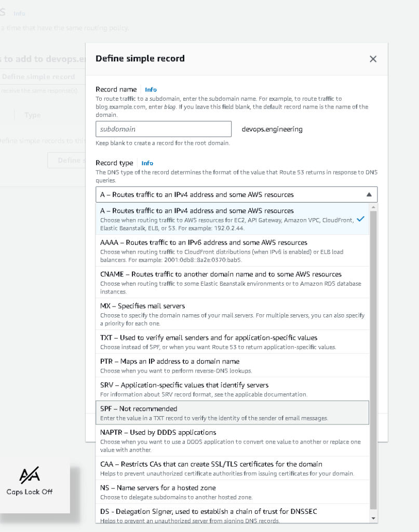419x532 pixels.
Task: Select CNAME record type option
Action: [x=232, y=283]
